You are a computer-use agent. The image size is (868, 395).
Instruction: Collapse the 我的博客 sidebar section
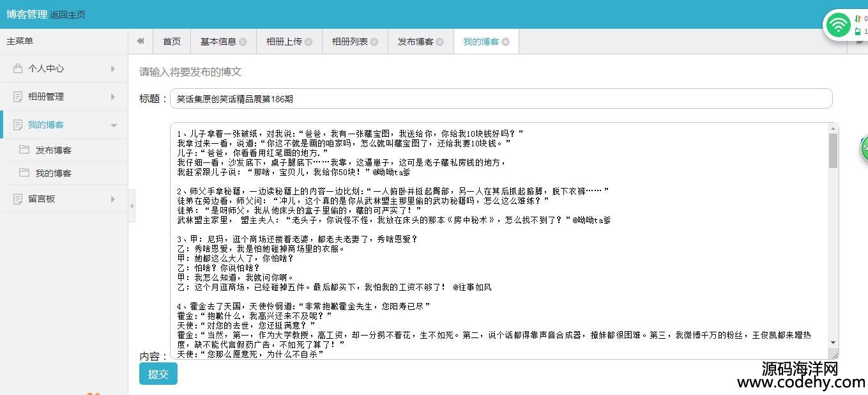pyautogui.click(x=64, y=125)
